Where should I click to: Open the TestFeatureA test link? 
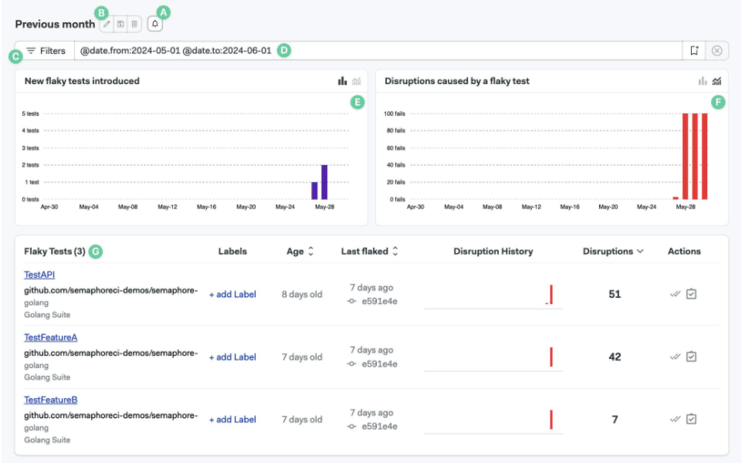tap(51, 338)
